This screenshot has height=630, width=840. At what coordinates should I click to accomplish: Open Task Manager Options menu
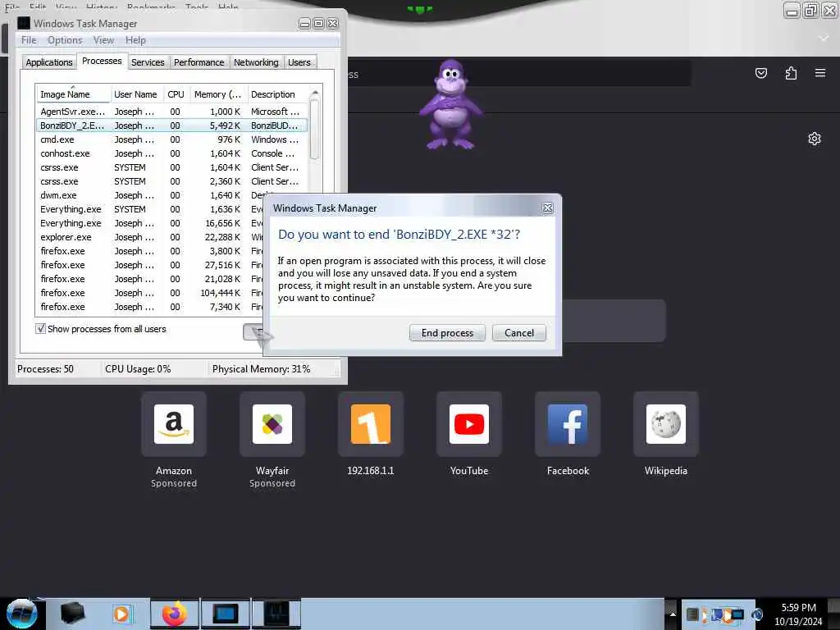tap(65, 40)
